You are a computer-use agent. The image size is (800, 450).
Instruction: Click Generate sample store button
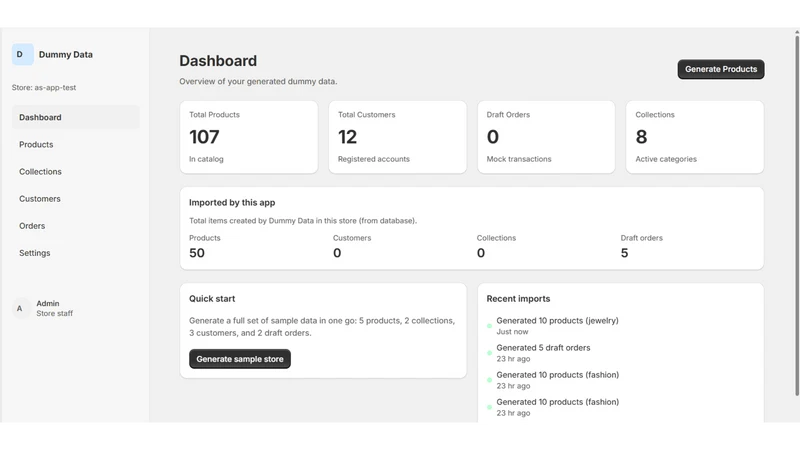[240, 359]
